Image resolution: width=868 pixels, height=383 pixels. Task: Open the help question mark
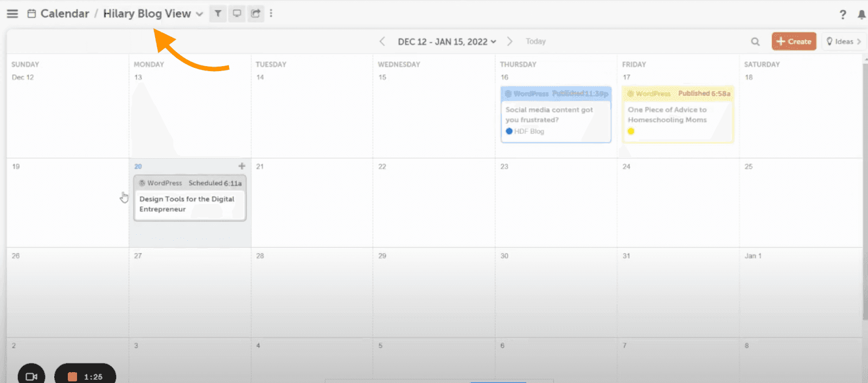843,15
